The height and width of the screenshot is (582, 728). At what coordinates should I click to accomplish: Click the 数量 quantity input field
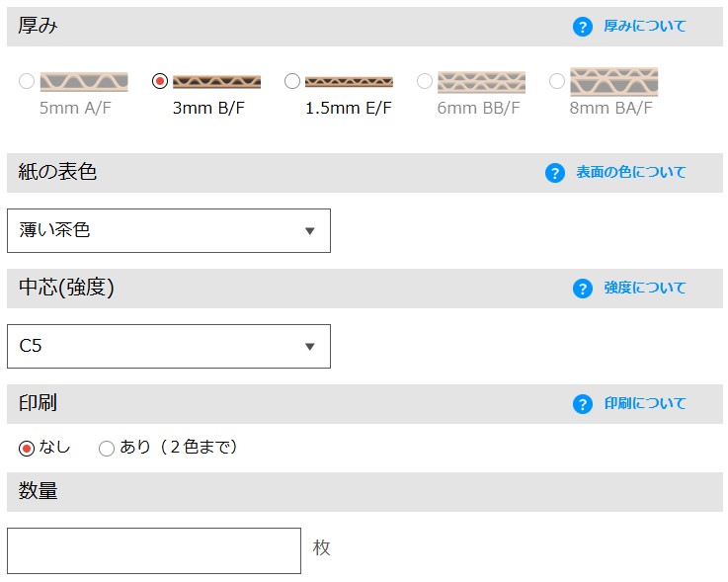pyautogui.click(x=154, y=550)
